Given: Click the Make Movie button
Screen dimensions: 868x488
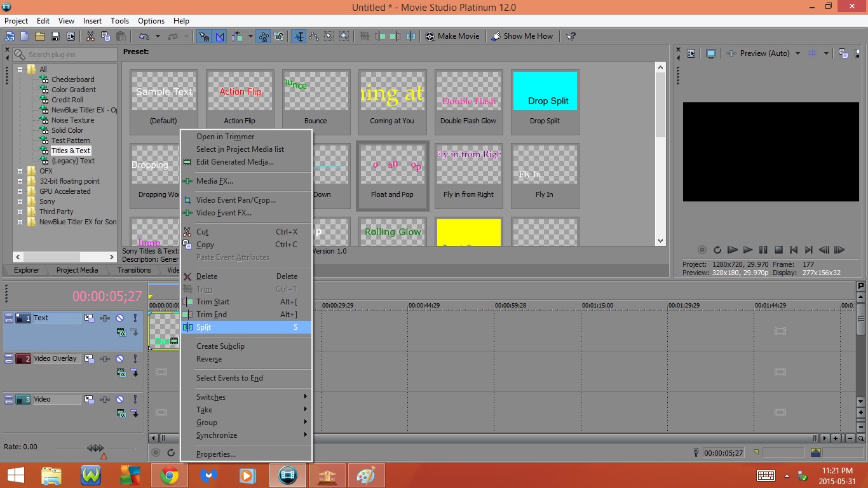Looking at the screenshot, I should pos(452,36).
